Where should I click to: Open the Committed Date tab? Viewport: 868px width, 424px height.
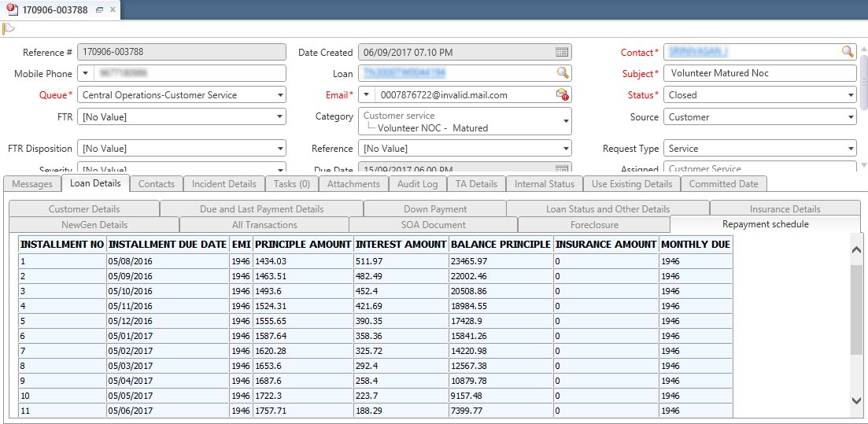pos(723,184)
